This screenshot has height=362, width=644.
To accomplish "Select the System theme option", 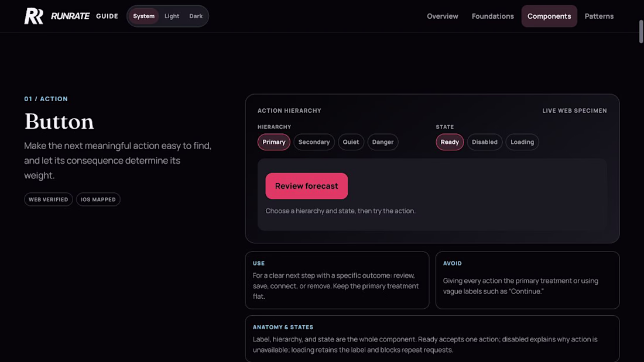I will (x=144, y=16).
